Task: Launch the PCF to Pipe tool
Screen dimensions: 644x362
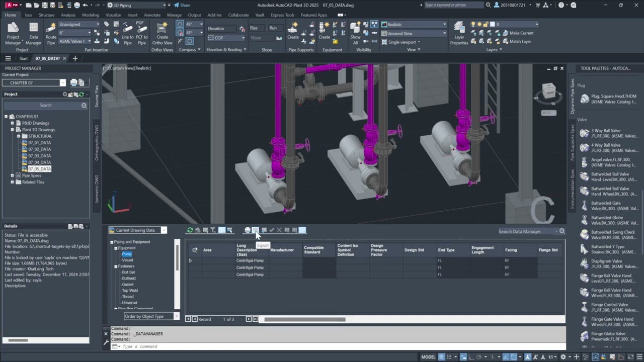Action: tap(141, 33)
